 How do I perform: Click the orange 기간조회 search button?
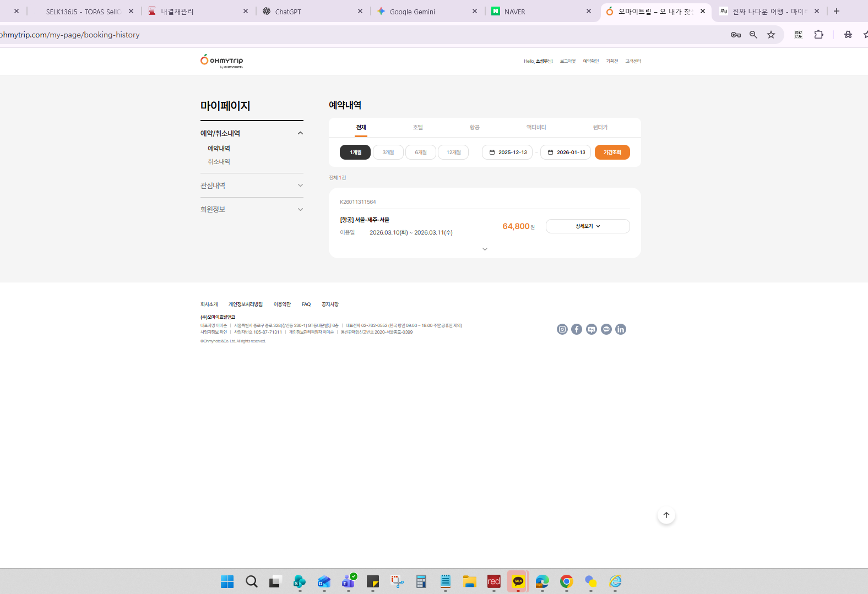pyautogui.click(x=612, y=152)
